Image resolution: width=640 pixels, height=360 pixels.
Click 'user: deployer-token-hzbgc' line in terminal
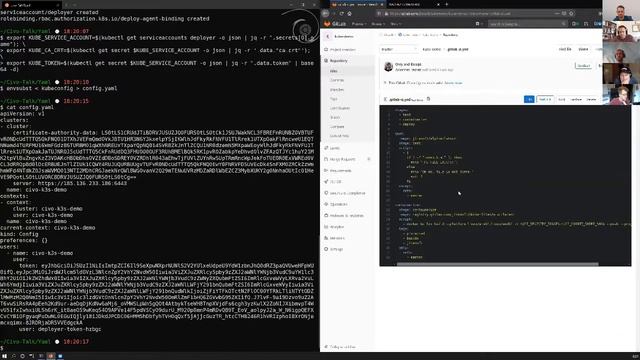point(60,329)
